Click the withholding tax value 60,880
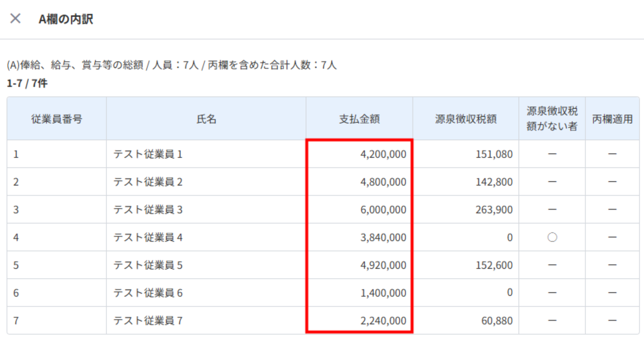 point(496,321)
